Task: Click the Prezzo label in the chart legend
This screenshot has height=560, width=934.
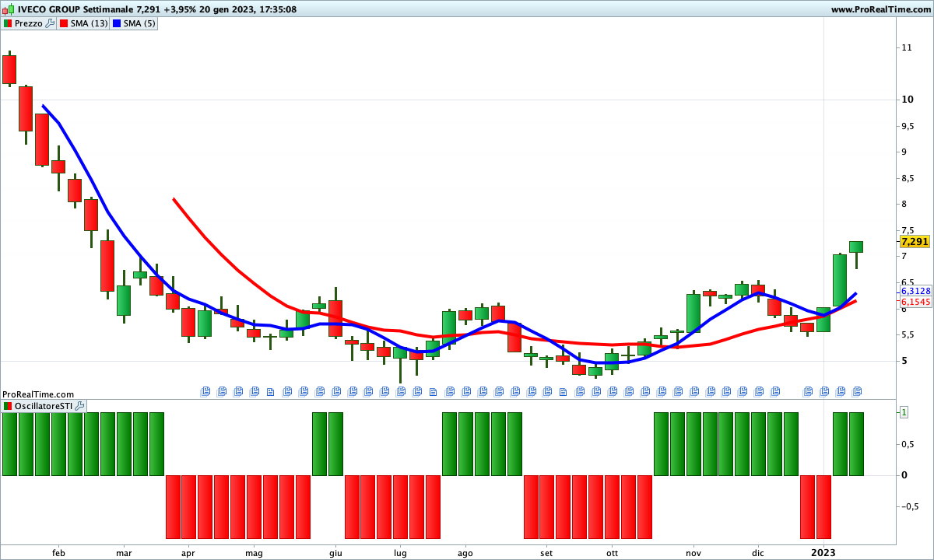Action: pos(29,23)
